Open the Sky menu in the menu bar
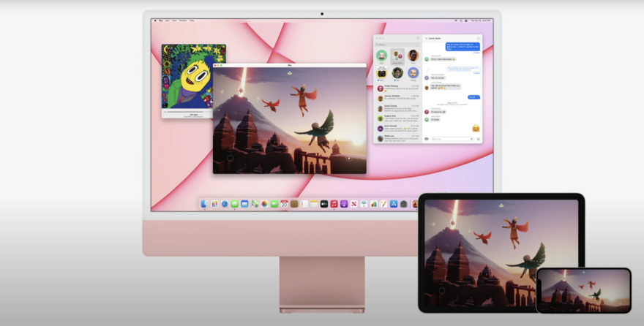The width and height of the screenshot is (644, 326). coord(160,20)
